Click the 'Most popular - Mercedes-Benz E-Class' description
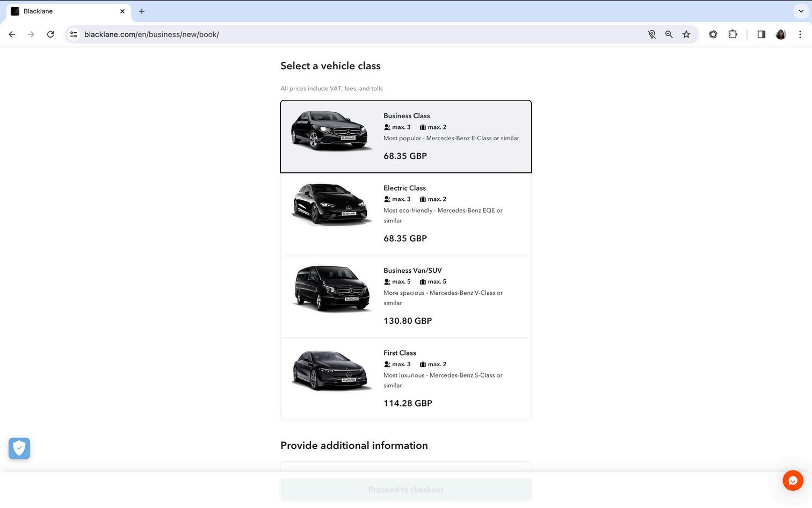 click(x=451, y=139)
